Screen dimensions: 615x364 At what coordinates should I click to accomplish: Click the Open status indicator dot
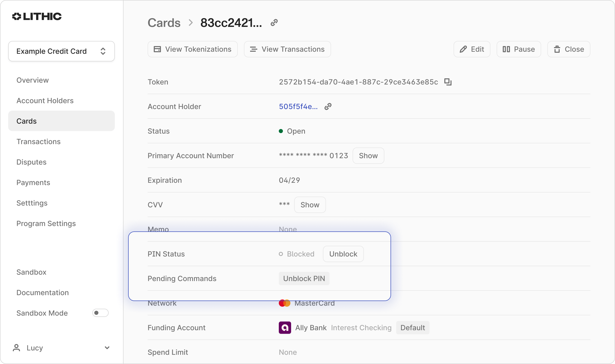(x=281, y=131)
